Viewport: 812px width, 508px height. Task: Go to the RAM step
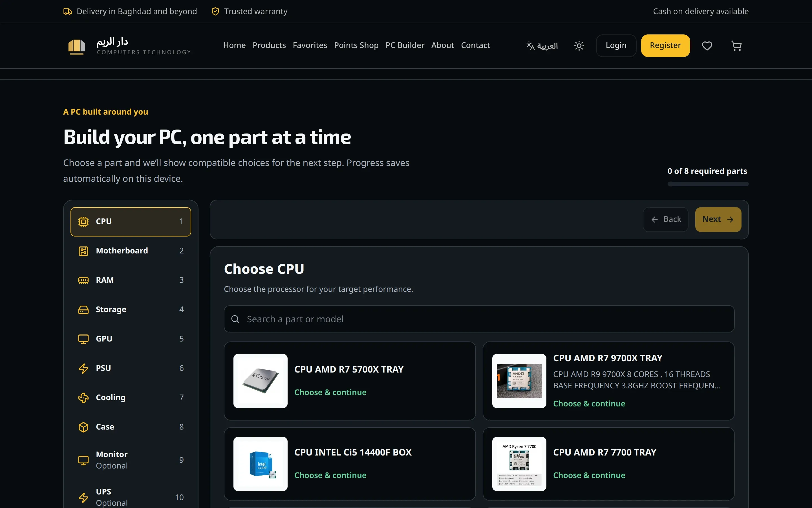(x=131, y=280)
